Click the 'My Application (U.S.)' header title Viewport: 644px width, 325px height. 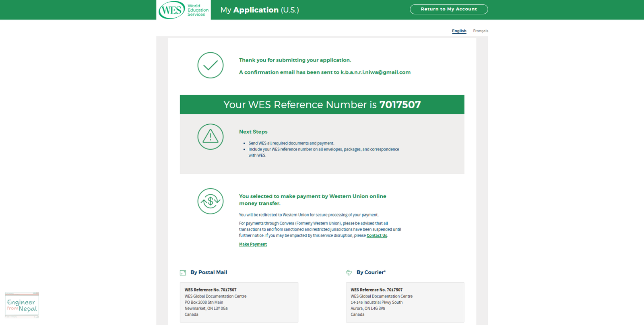coord(260,10)
